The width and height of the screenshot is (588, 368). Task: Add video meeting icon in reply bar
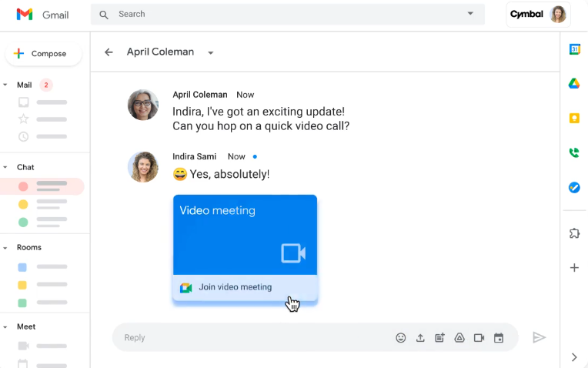pos(479,338)
